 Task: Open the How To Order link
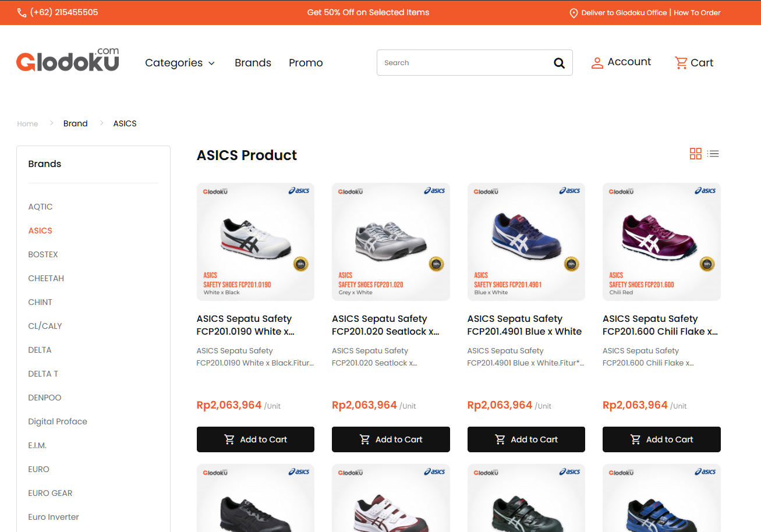coord(697,13)
